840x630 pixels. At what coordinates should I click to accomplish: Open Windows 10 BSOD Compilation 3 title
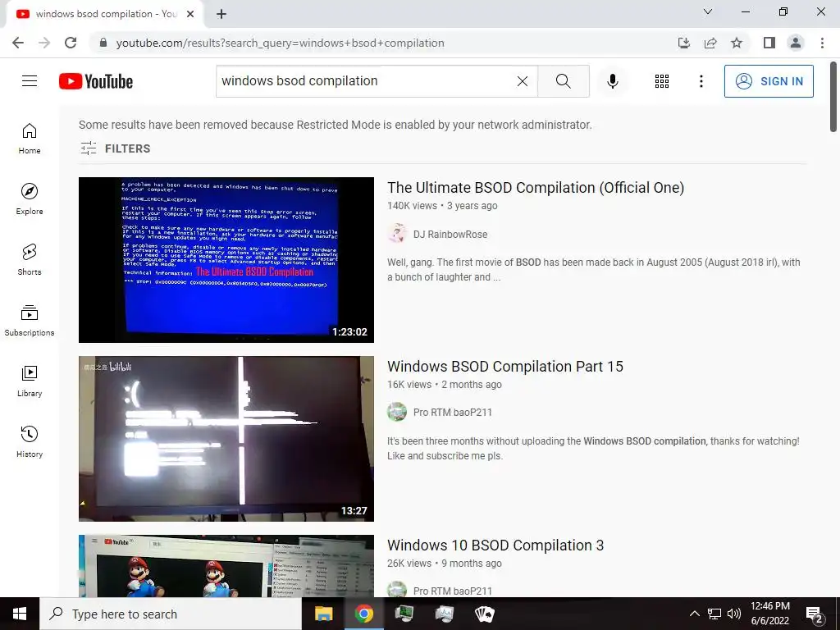coord(495,546)
